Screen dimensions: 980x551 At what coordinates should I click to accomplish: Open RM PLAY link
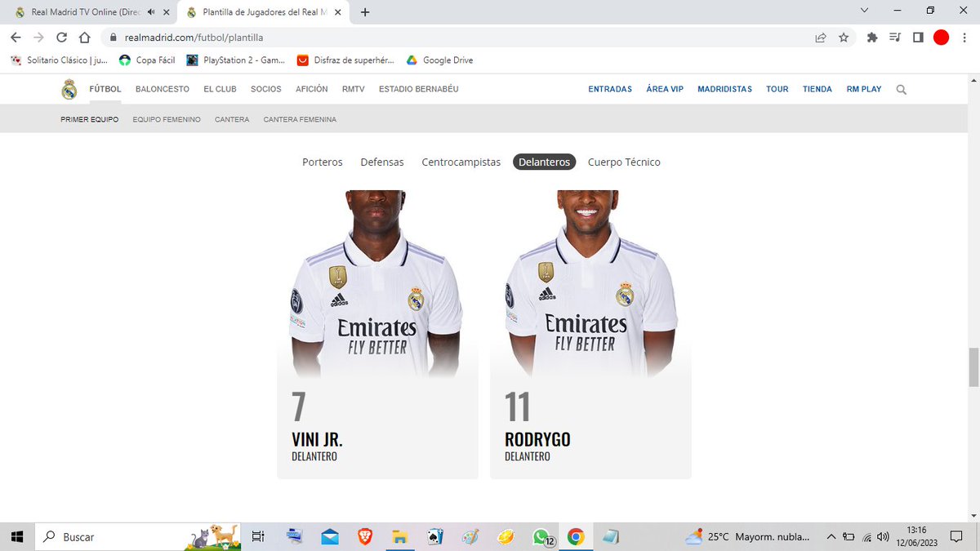click(x=864, y=89)
